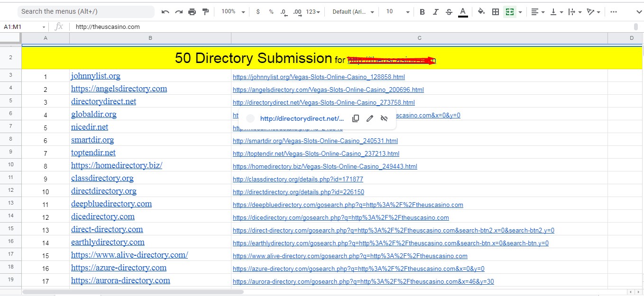Select the Paint format tool
The width and height of the screenshot is (644, 296).
[x=205, y=11]
